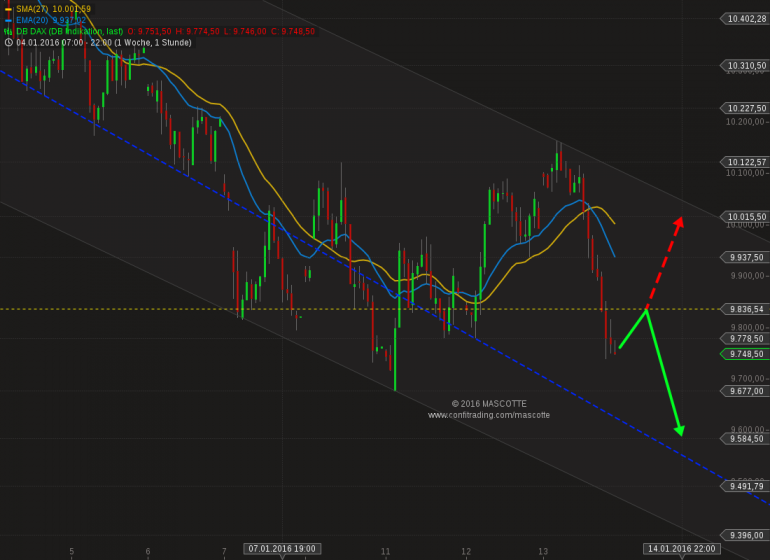Click the green current price tag 9.748,50
Screen dimensions: 770x560
[744, 354]
